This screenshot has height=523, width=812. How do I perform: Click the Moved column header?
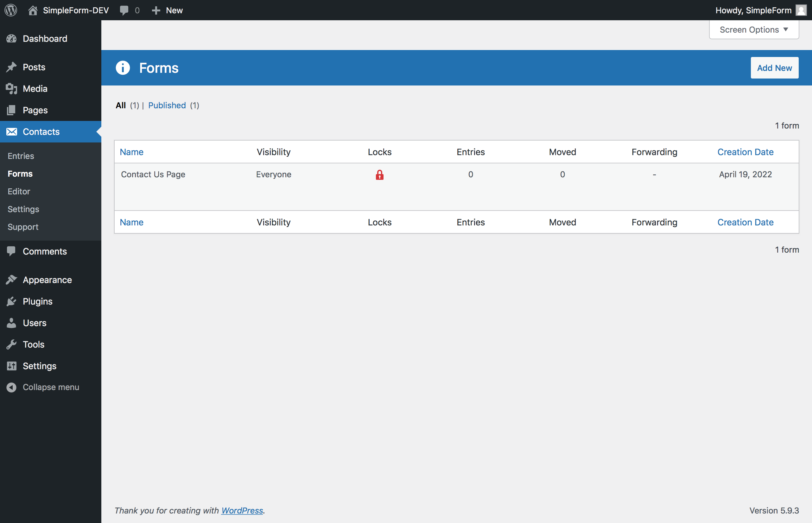[562, 152]
